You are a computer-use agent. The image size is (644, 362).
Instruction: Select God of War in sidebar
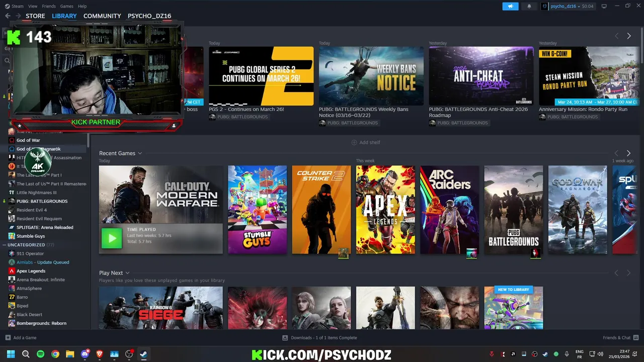click(28, 140)
